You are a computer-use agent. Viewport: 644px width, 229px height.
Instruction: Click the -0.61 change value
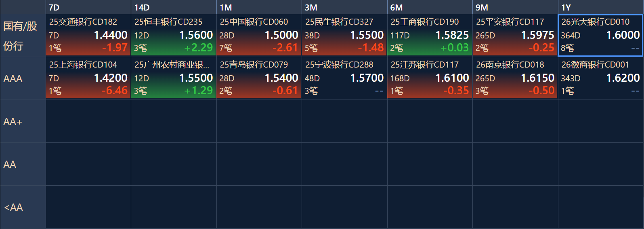coord(285,91)
